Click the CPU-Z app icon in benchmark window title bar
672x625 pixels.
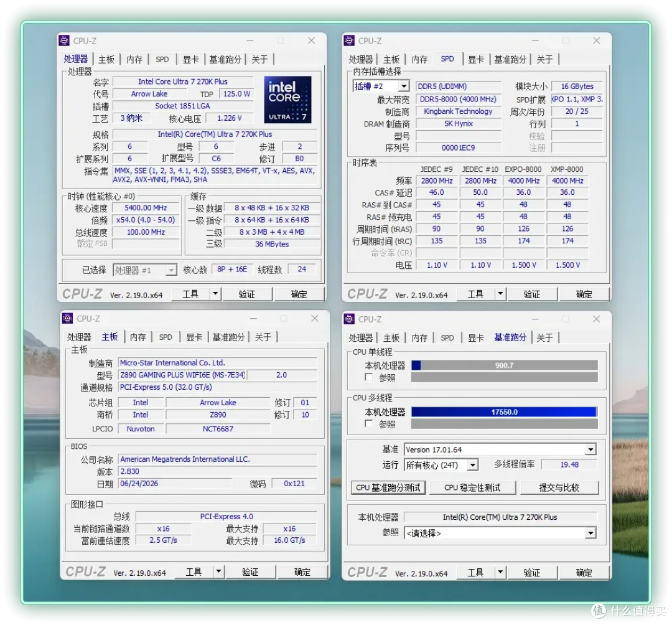pos(349,319)
